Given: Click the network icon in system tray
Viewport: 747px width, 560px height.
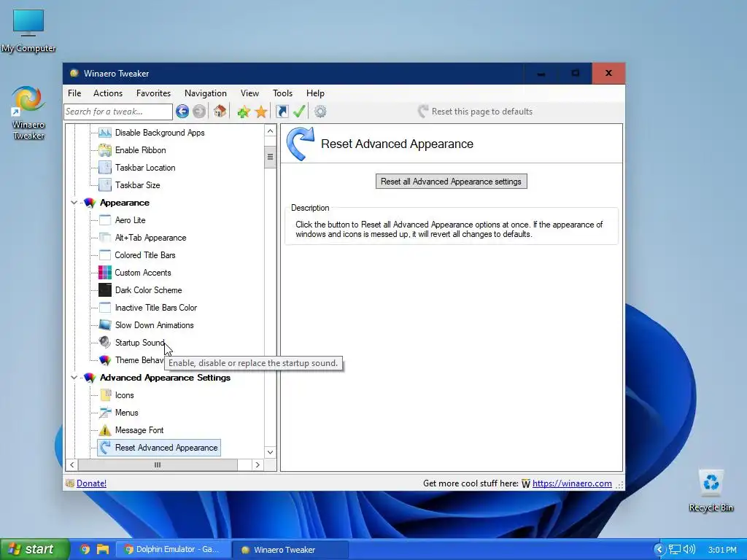Looking at the screenshot, I should pos(675,549).
